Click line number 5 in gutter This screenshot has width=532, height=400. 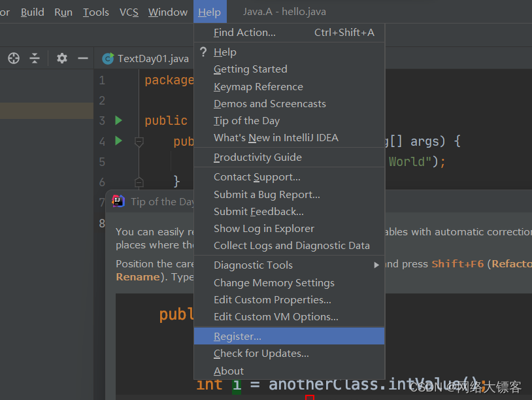click(102, 162)
